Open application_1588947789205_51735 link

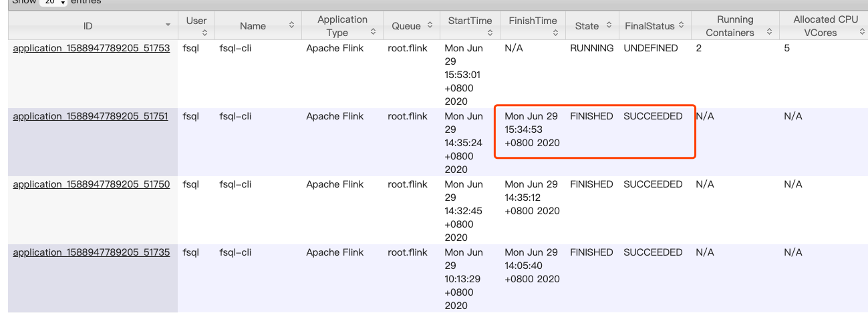tap(92, 252)
